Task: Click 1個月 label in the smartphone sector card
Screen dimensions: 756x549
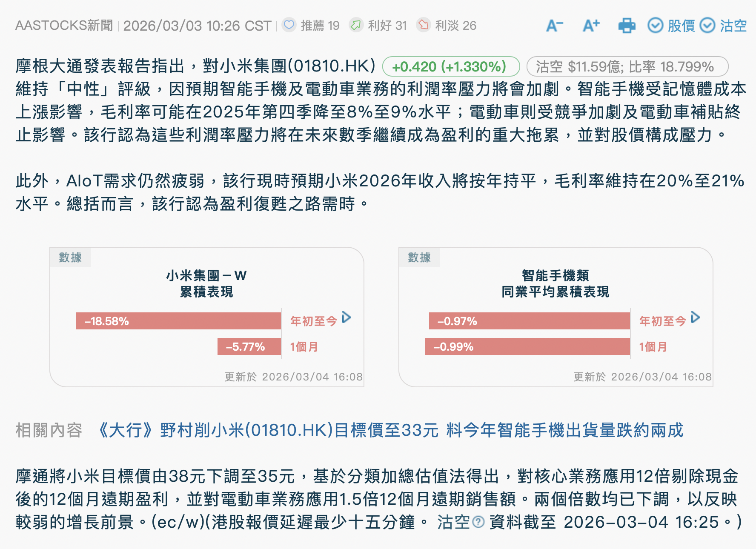Action: click(653, 347)
